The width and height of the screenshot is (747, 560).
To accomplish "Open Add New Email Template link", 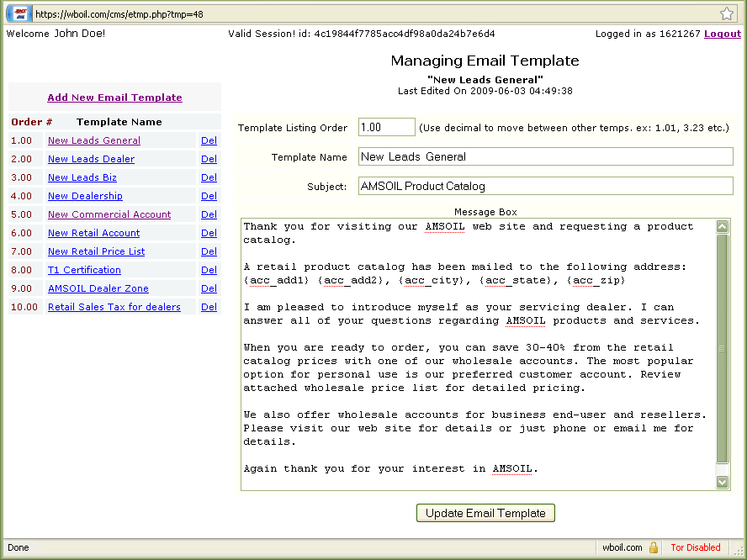I will (114, 98).
